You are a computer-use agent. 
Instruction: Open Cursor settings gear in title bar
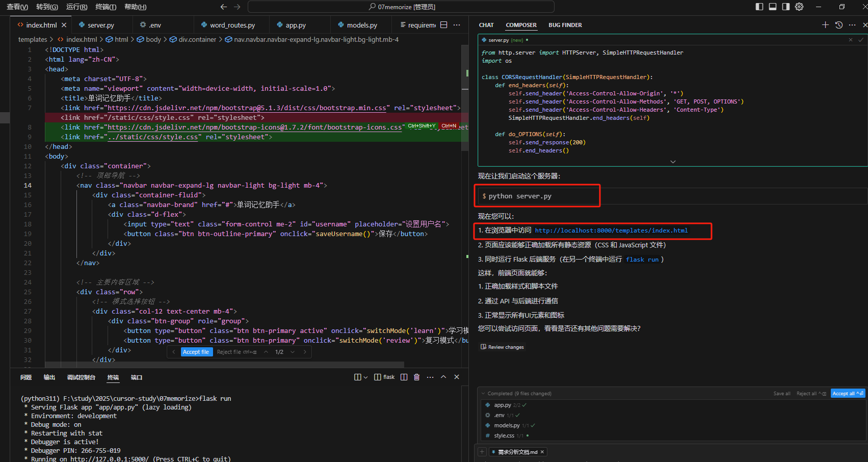[x=799, y=7]
